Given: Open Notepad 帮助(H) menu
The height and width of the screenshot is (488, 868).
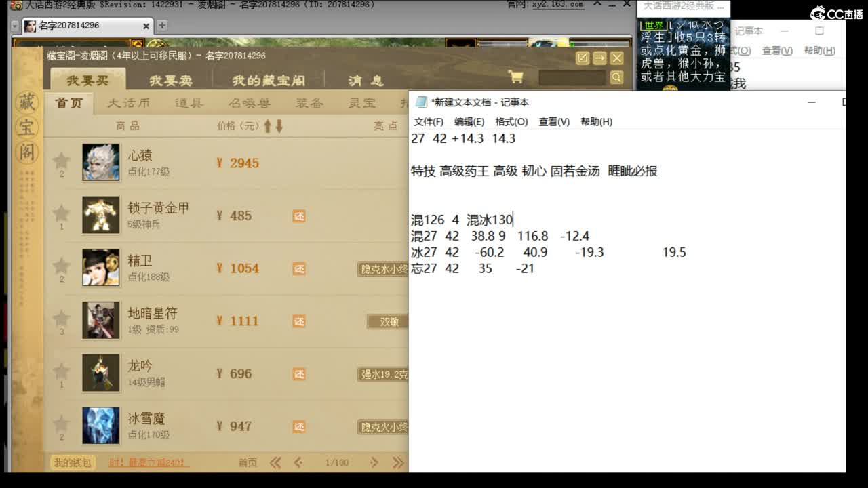Looking at the screenshot, I should tap(596, 122).
